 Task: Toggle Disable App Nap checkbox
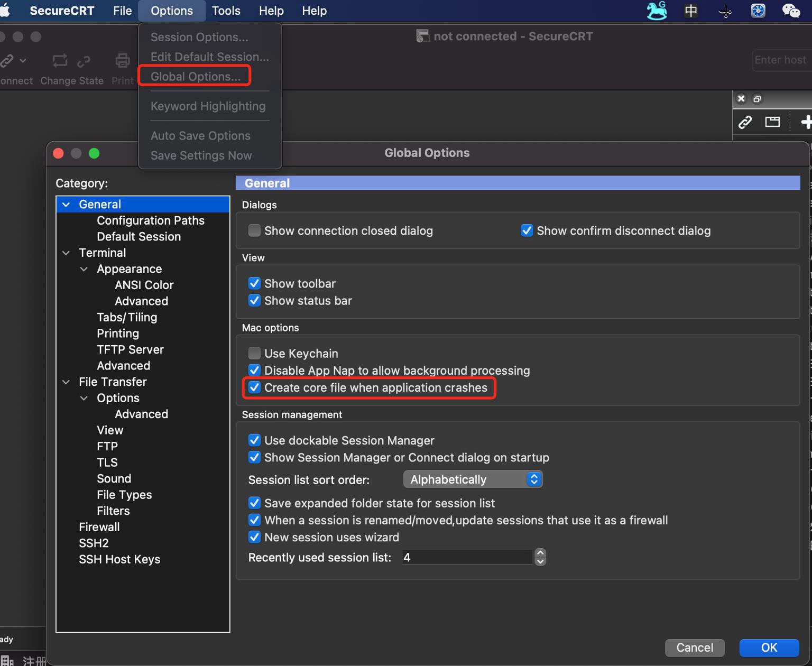[x=254, y=370]
